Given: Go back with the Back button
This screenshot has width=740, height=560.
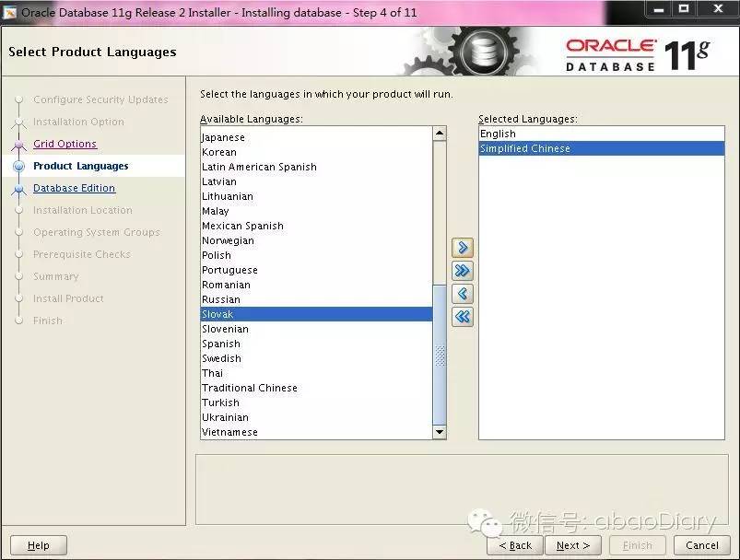Looking at the screenshot, I should coord(515,545).
